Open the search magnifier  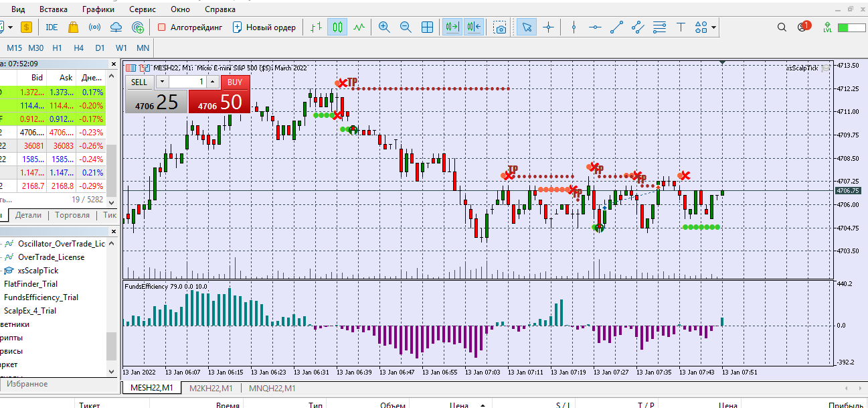pos(782,27)
